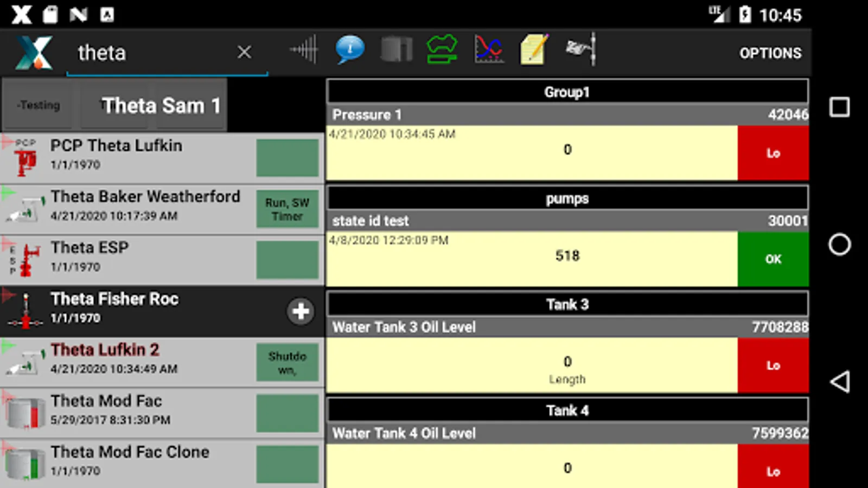This screenshot has height=488, width=868.
Task: Open the pump jack toolbar icon
Action: [581, 50]
